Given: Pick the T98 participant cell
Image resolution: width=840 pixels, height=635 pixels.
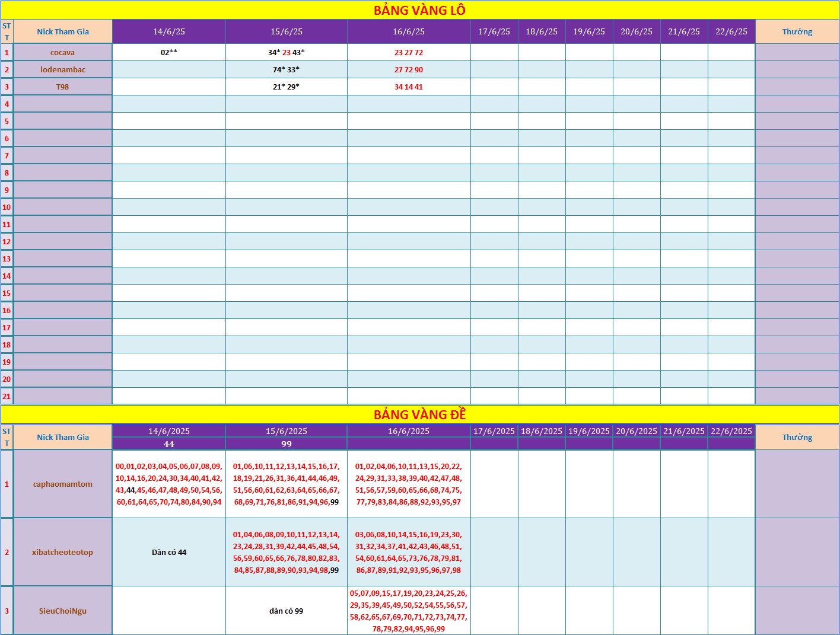Looking at the screenshot, I should [63, 87].
